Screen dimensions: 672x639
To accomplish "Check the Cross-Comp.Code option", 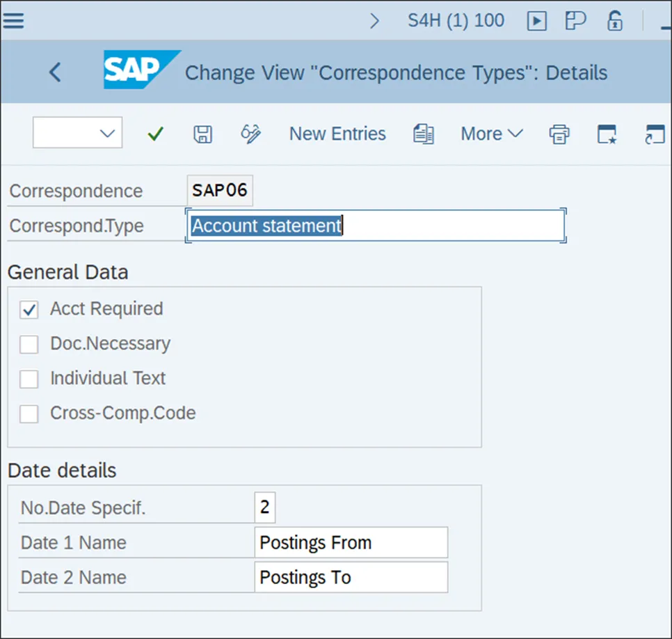I will [x=29, y=414].
